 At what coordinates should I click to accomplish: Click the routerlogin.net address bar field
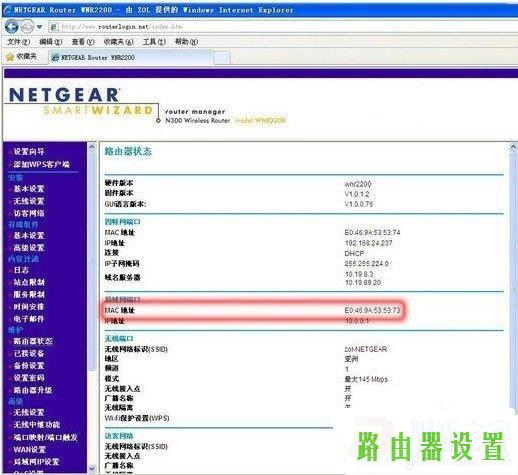point(283,27)
